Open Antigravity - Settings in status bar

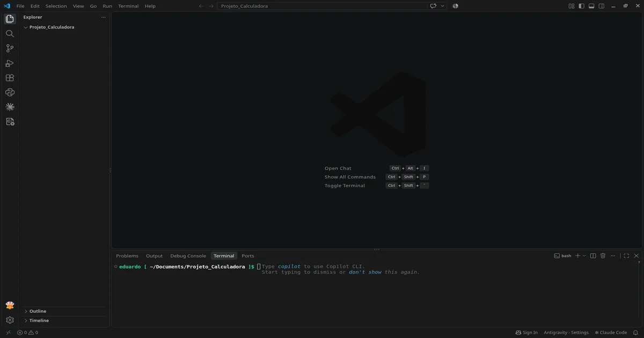pos(566,333)
